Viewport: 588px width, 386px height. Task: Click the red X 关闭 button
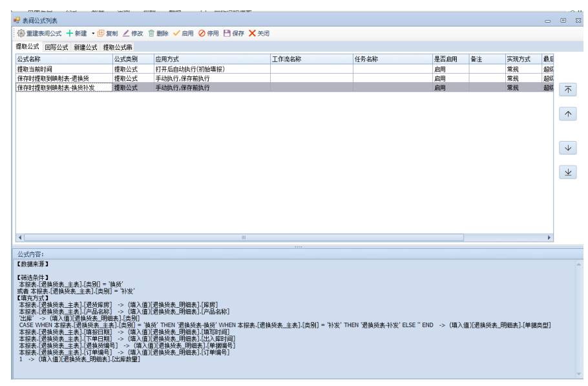pos(259,33)
